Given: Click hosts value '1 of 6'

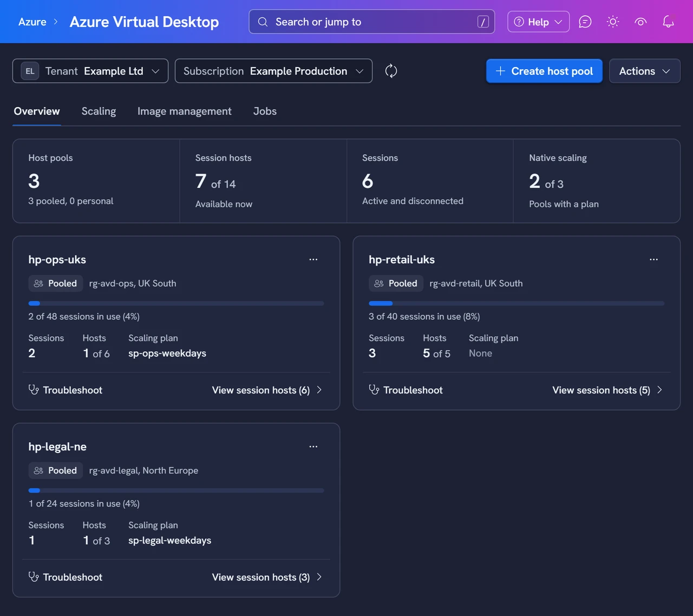Looking at the screenshot, I should pyautogui.click(x=96, y=353).
